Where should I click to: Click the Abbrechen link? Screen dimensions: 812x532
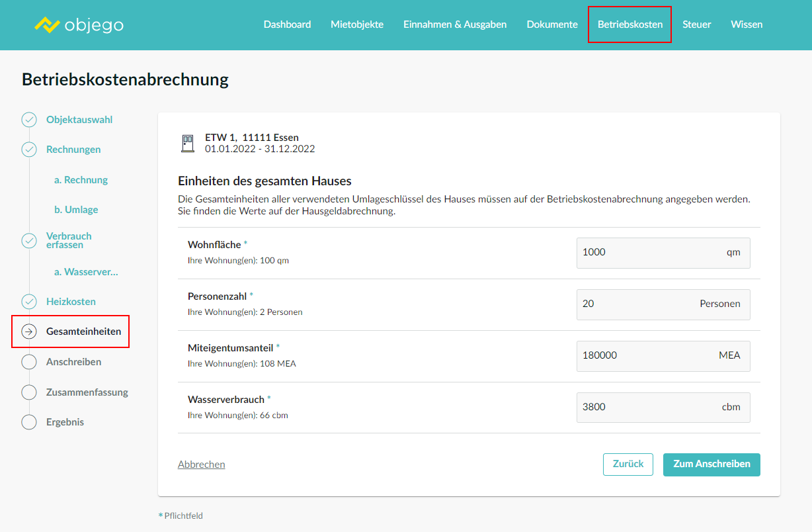pyautogui.click(x=202, y=465)
